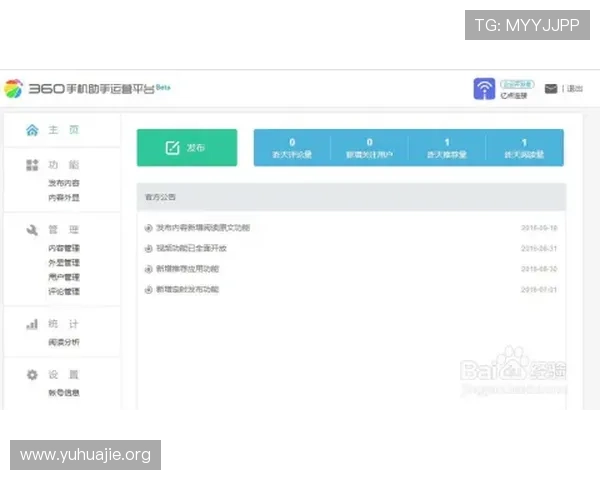
Task: Click the 退出 logout link
Action: (574, 89)
